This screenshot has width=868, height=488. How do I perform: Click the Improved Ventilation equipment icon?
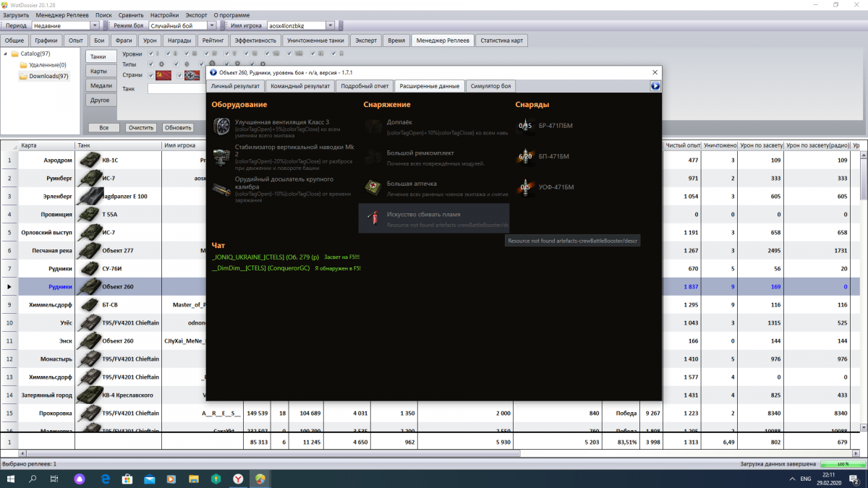(x=221, y=127)
